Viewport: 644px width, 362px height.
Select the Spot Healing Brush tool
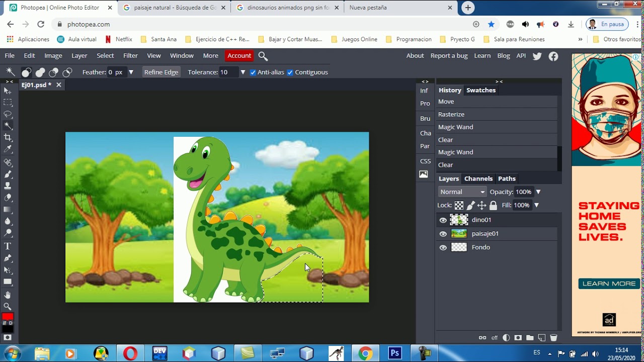(8, 163)
